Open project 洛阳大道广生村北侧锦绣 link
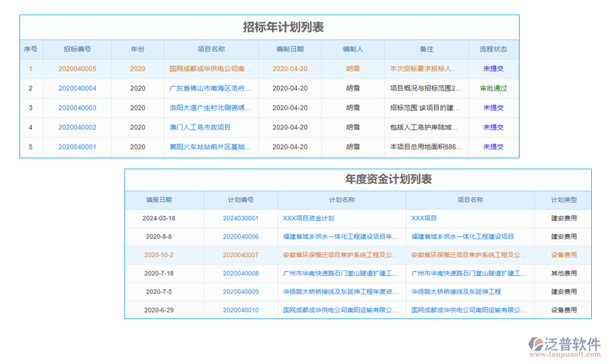This screenshot has height=364, width=607. coord(211,108)
